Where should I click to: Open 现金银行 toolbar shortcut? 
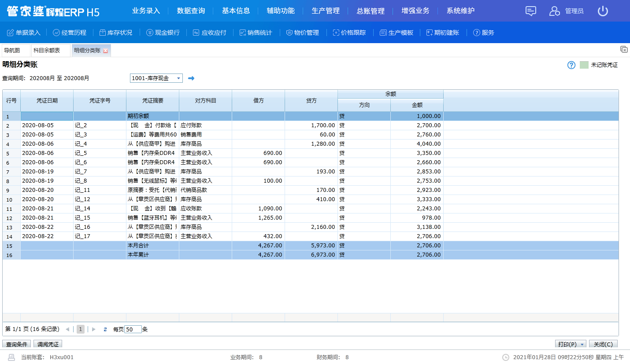(163, 33)
